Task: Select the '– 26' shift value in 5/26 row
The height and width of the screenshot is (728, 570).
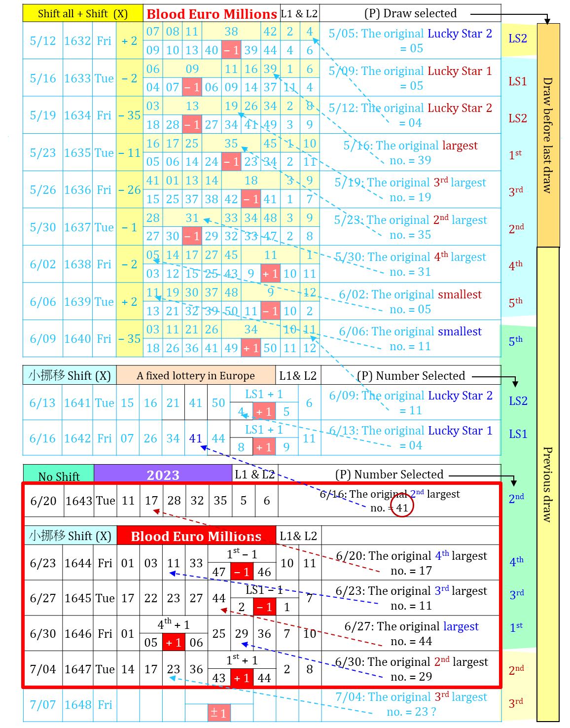Action: pos(130,190)
